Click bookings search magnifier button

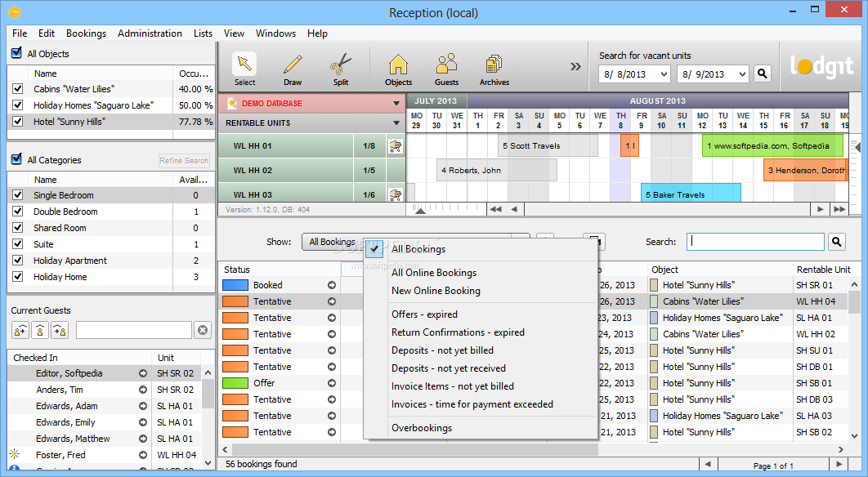point(836,242)
